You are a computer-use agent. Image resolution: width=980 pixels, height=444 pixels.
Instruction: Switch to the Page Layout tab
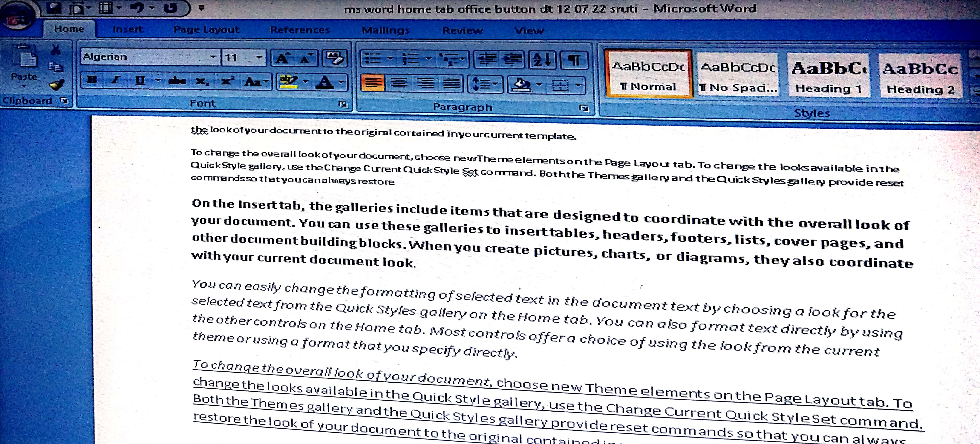pyautogui.click(x=206, y=30)
